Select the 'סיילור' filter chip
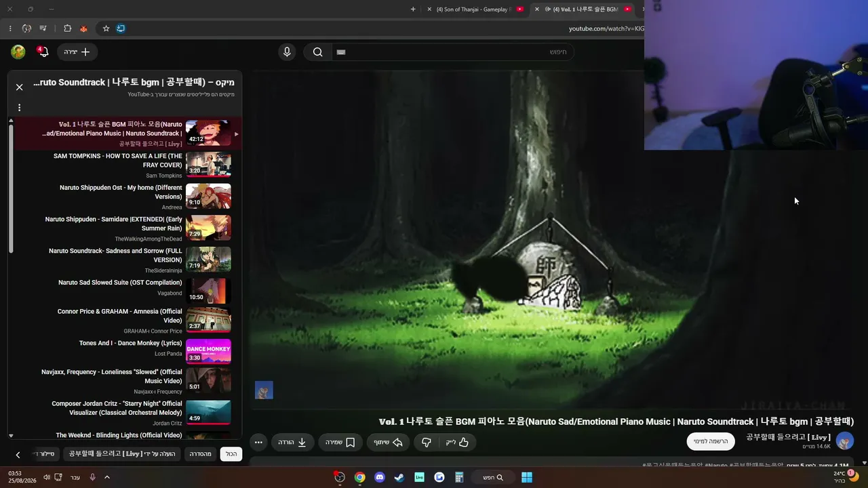 point(46,454)
